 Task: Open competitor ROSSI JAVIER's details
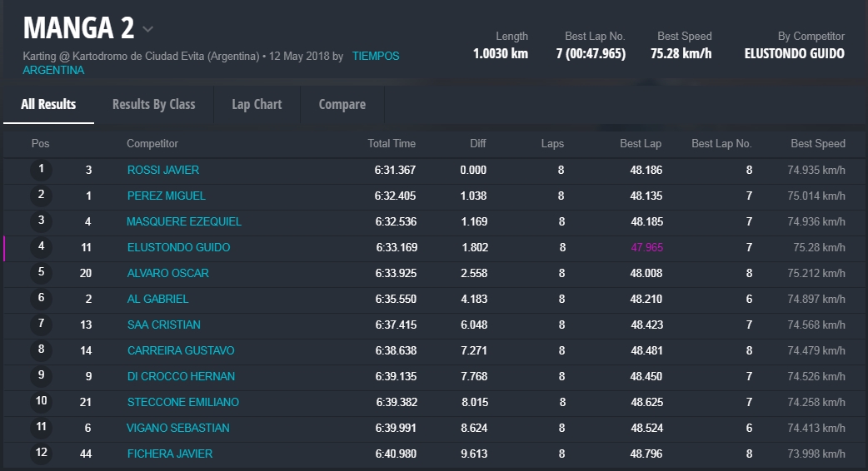point(162,170)
